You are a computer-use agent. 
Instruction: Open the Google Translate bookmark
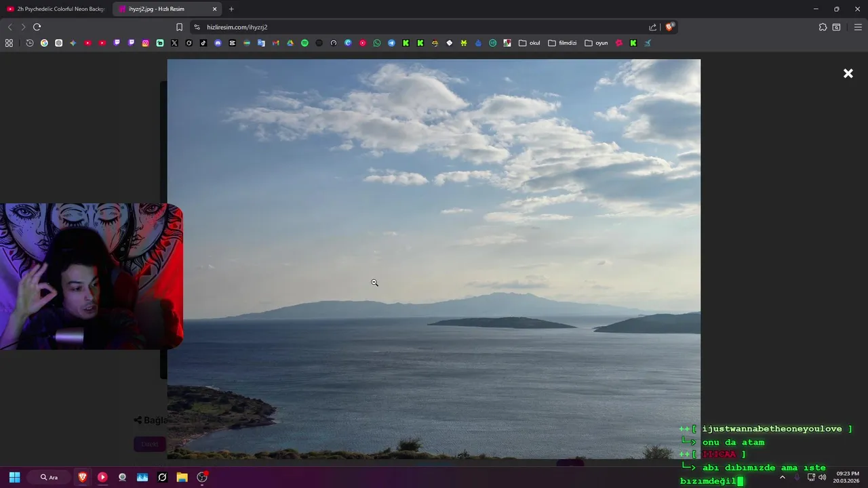pos(261,43)
